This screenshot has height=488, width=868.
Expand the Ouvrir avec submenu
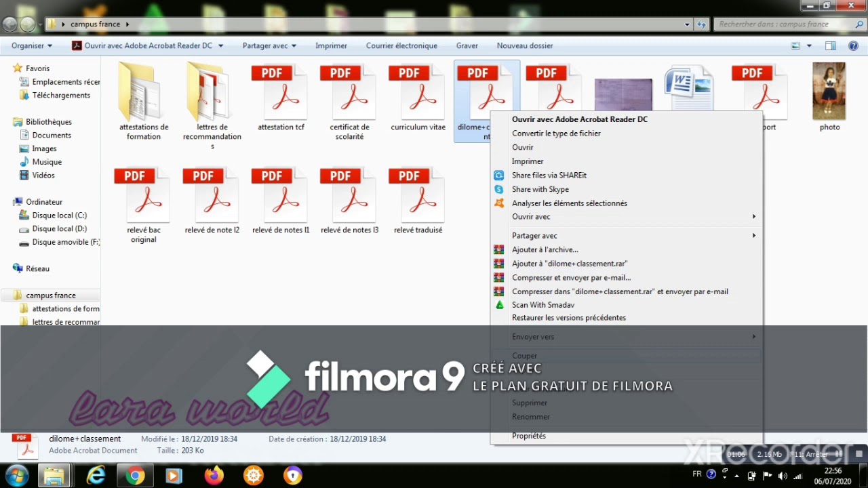click(x=625, y=217)
